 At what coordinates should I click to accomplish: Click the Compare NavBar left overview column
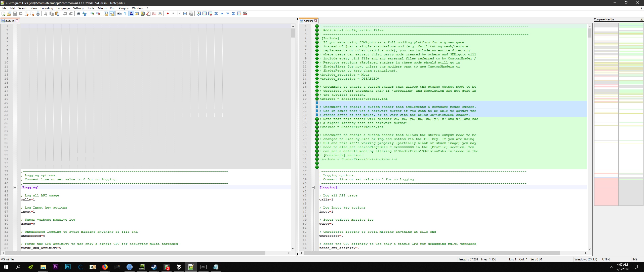tap(606, 114)
